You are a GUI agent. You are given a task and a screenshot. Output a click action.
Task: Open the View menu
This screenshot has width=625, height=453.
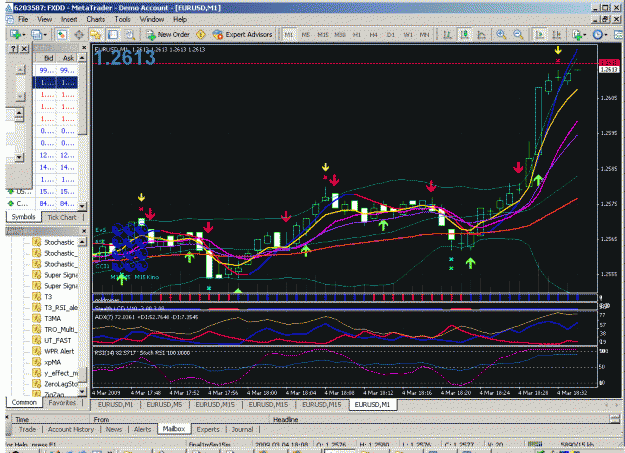(x=45, y=19)
